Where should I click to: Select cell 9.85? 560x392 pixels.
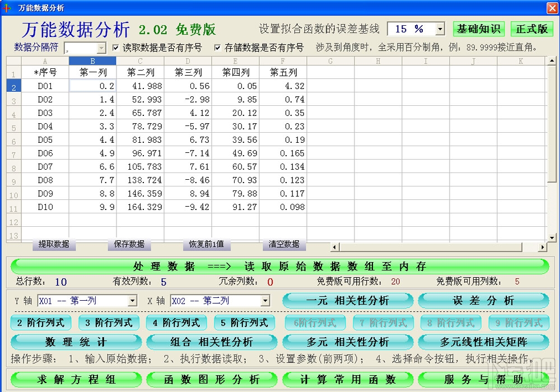(235, 100)
